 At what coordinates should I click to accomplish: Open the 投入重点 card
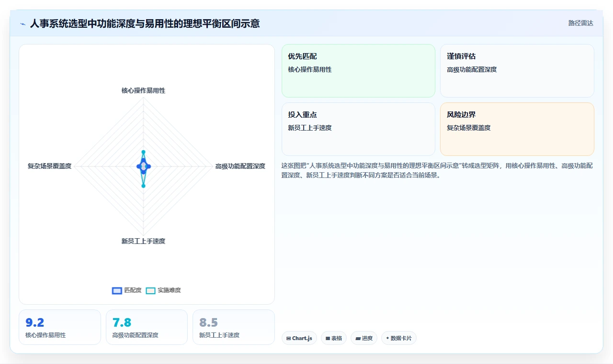(358, 129)
